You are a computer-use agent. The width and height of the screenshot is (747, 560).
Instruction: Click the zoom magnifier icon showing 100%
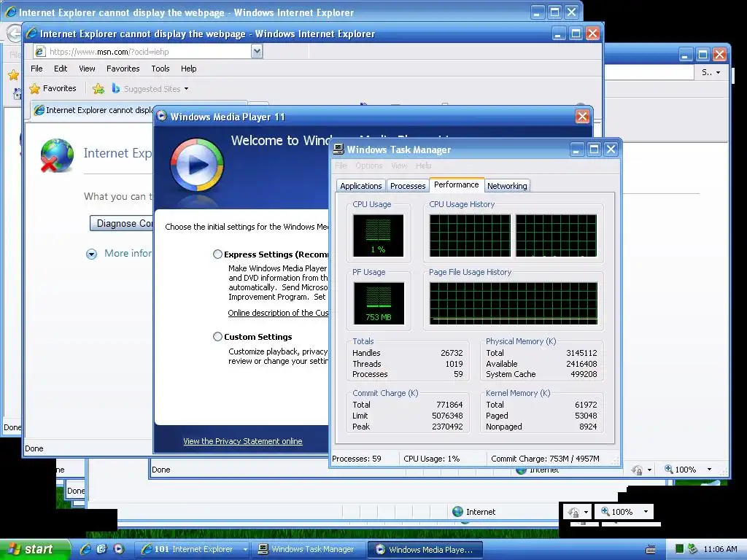pyautogui.click(x=605, y=511)
